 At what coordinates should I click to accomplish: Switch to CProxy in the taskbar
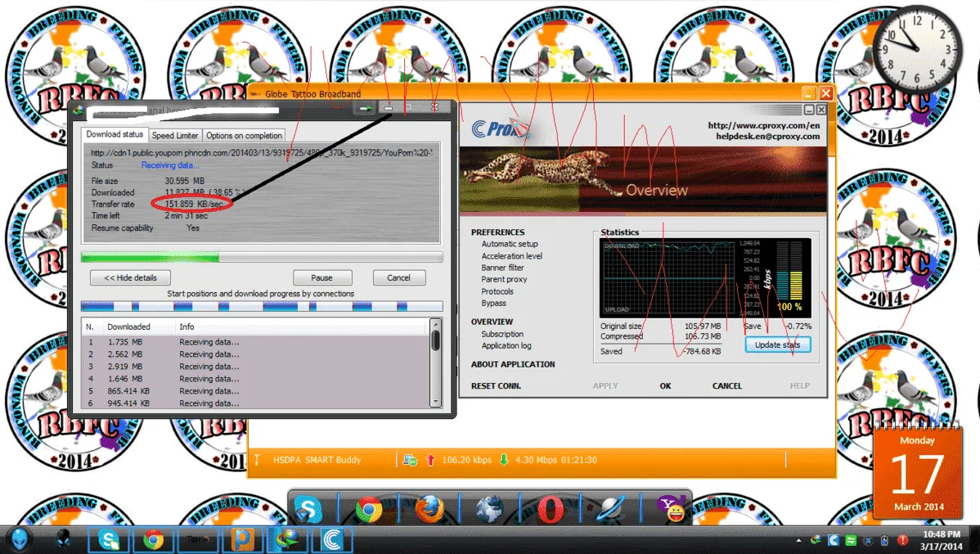332,539
